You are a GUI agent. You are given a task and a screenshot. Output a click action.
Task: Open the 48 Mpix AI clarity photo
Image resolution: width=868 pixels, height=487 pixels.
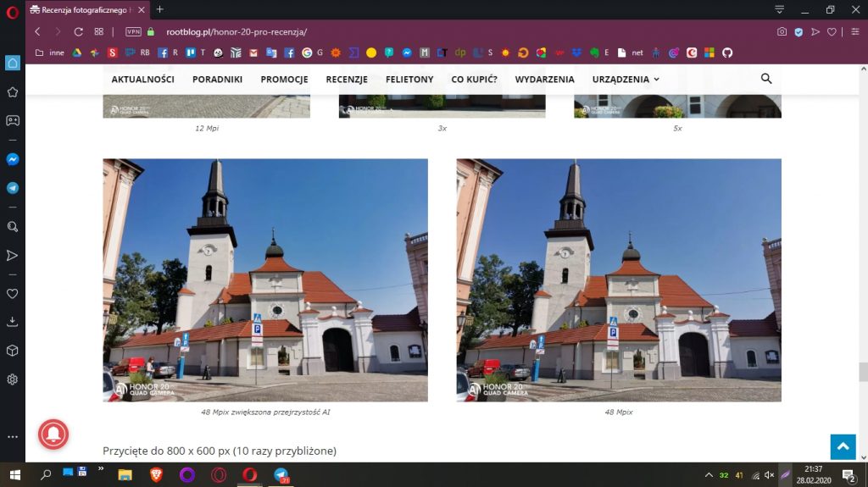coord(265,280)
